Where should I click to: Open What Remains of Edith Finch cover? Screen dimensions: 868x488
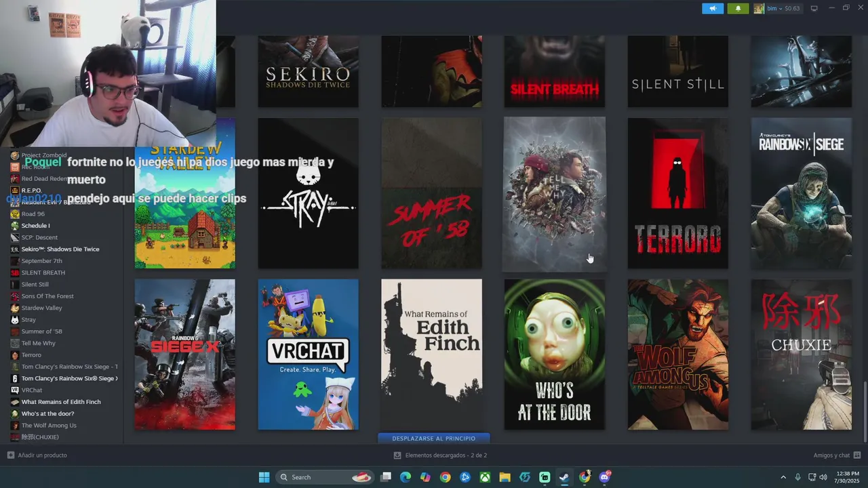(432, 354)
